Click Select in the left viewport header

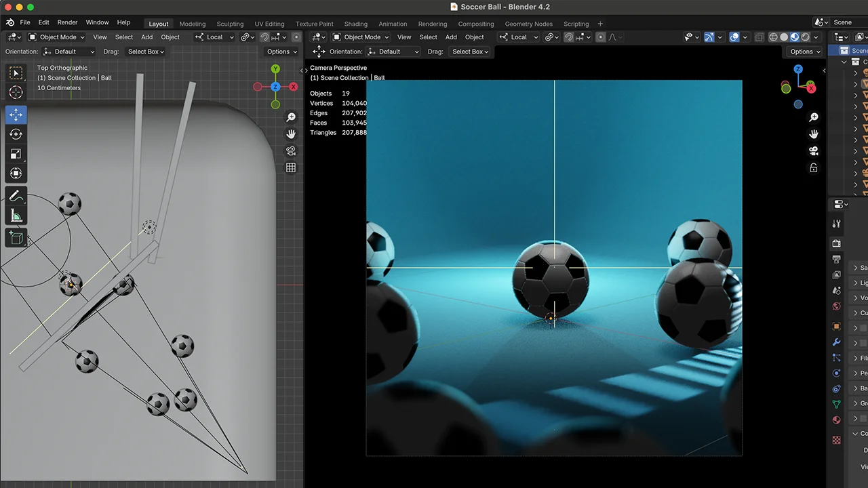point(124,37)
